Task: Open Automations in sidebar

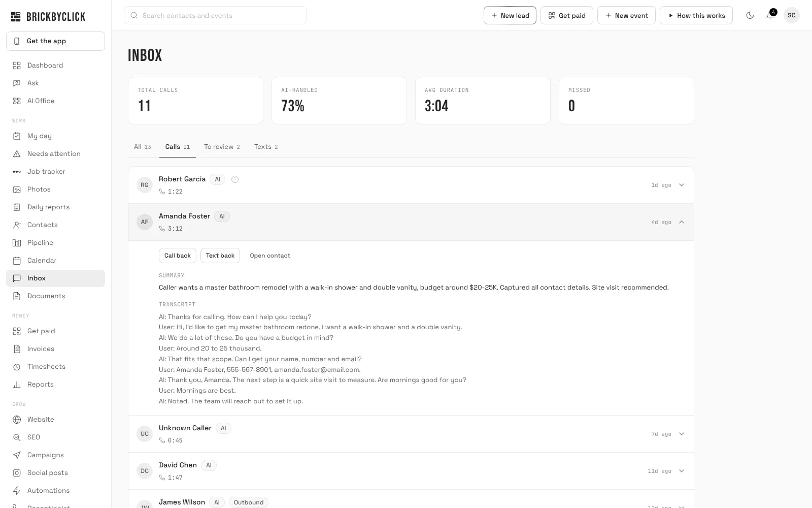Action: click(x=55, y=491)
